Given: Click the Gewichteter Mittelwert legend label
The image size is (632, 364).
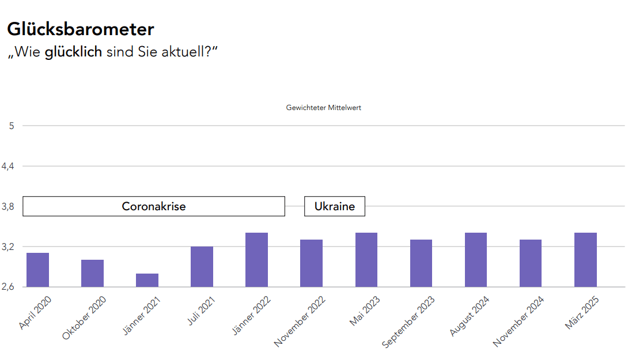Looking at the screenshot, I should (323, 108).
